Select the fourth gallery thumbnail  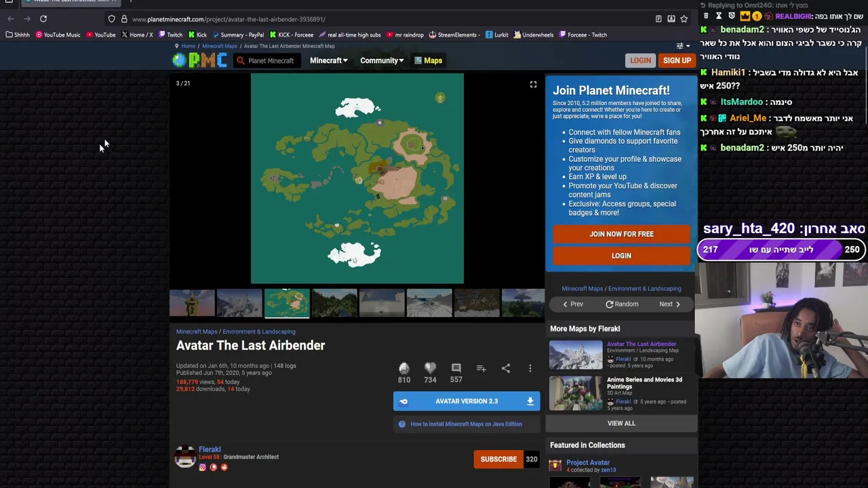coord(334,303)
